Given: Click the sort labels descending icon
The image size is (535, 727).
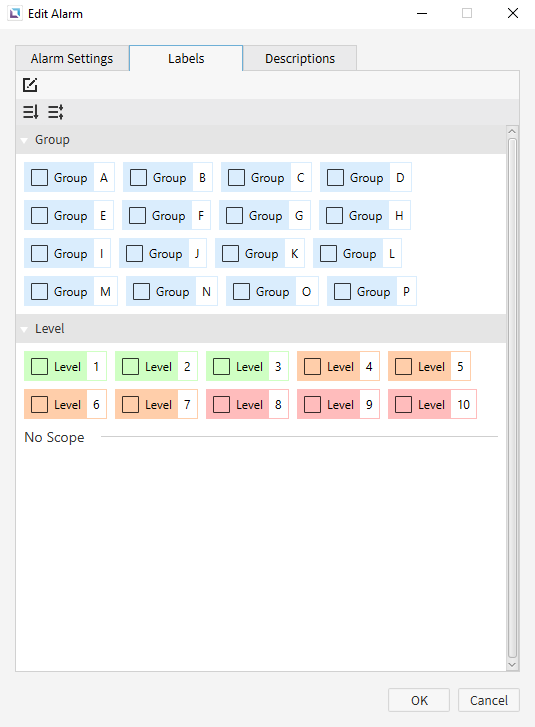Looking at the screenshot, I should click(31, 112).
